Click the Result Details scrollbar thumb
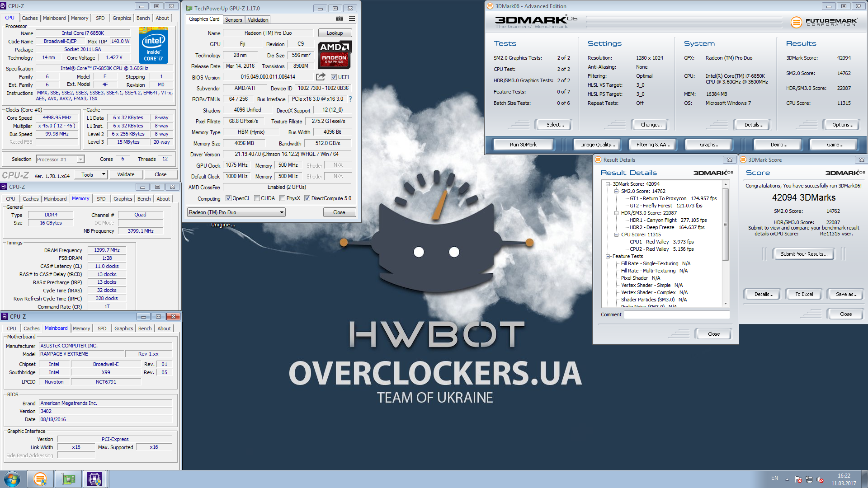868x488 pixels. (725, 224)
